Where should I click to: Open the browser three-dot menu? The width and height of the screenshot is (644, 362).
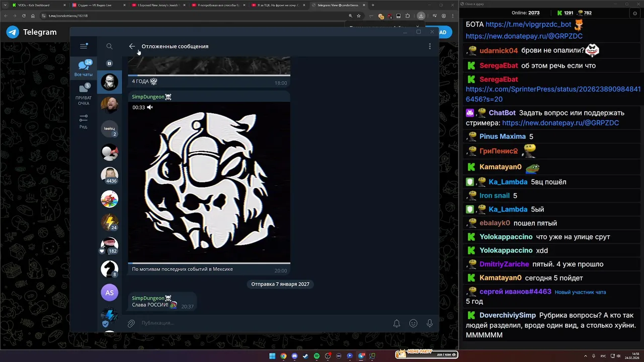(453, 16)
